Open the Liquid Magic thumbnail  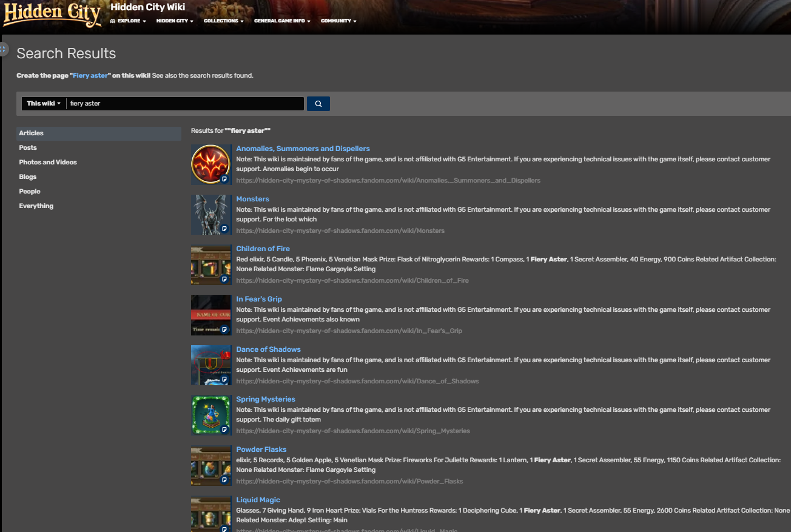[x=211, y=514]
